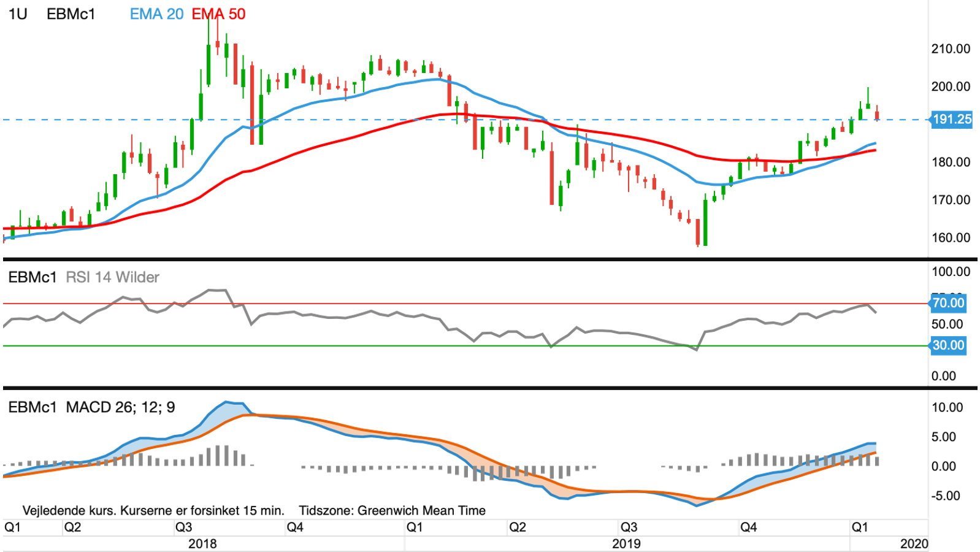Click the RSI 0.00 axis label
The height and width of the screenshot is (552, 980).
944,376
